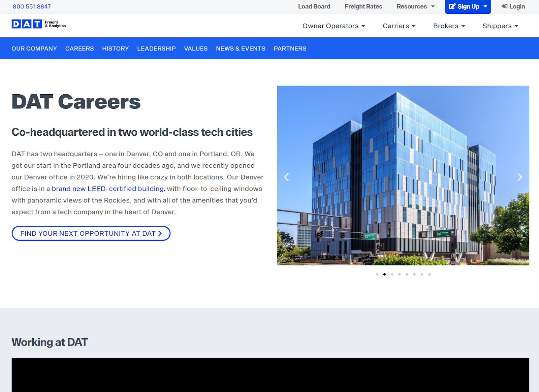Select VALUES in blue navigation bar
The image size is (539, 392).
pyautogui.click(x=196, y=48)
